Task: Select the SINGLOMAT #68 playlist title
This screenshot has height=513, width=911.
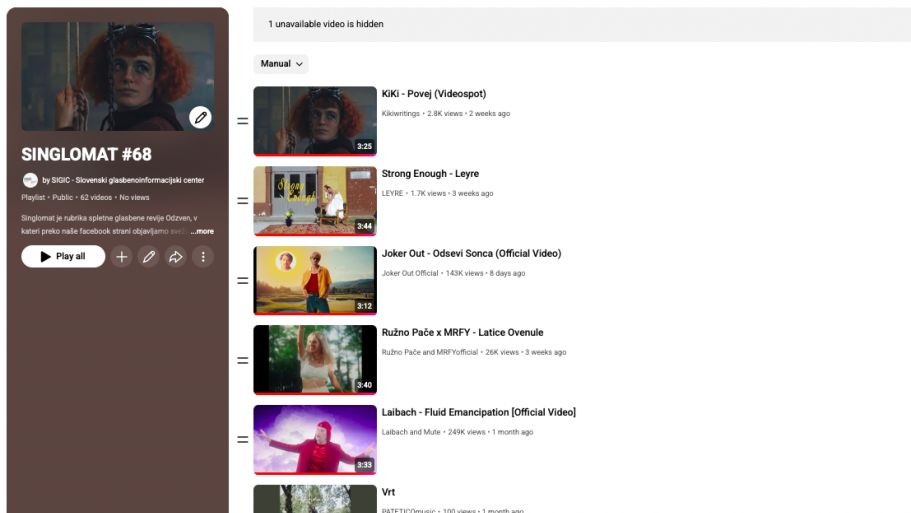Action: point(87,155)
